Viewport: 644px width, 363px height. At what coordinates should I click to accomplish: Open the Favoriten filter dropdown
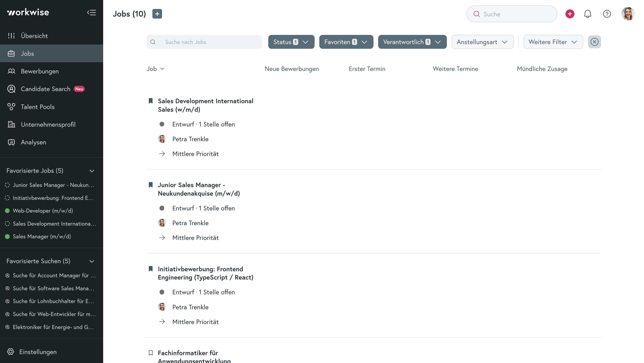[346, 42]
